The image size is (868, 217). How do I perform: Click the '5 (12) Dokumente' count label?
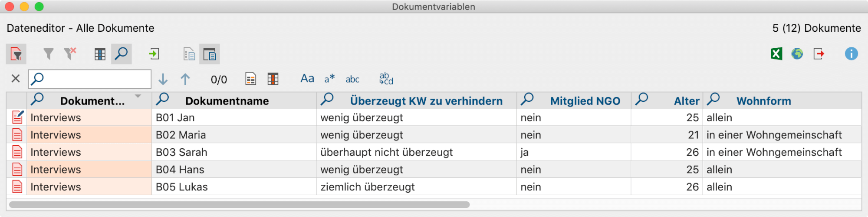[816, 28]
